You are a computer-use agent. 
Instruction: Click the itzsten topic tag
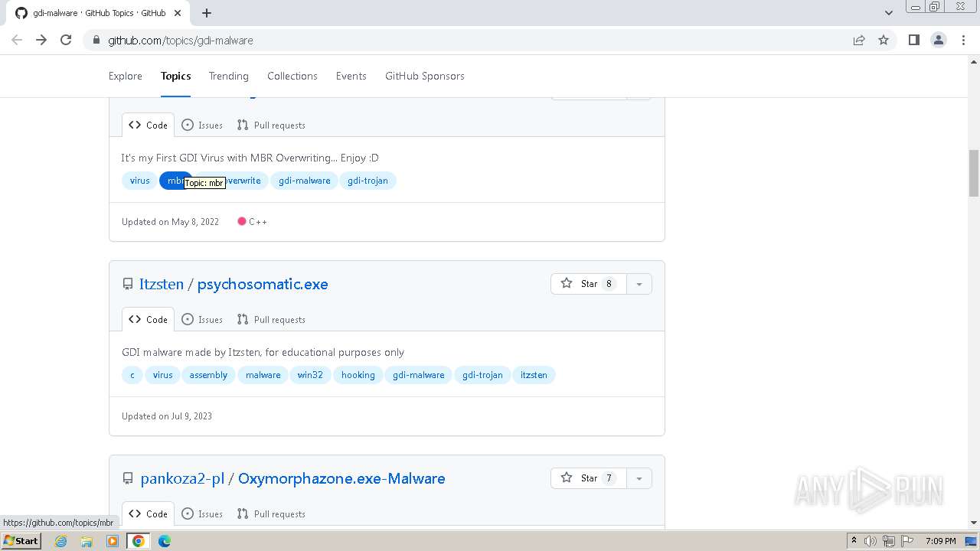point(534,375)
